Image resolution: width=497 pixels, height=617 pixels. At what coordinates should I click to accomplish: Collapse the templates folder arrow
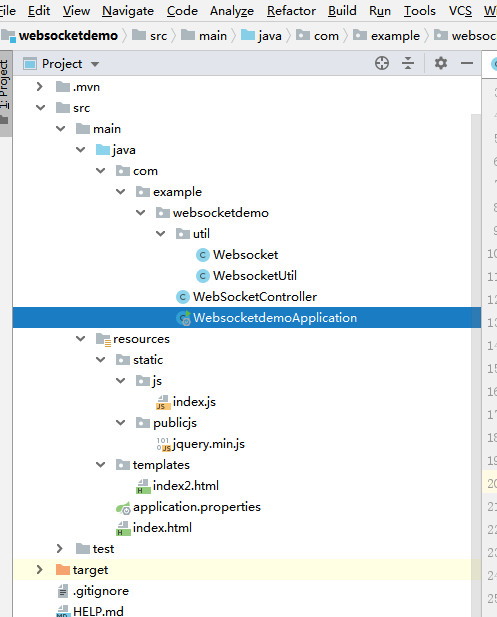(101, 465)
